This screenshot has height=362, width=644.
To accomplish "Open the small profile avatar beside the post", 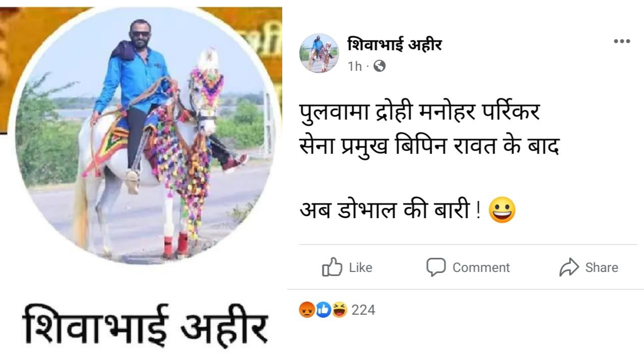I will coord(319,53).
